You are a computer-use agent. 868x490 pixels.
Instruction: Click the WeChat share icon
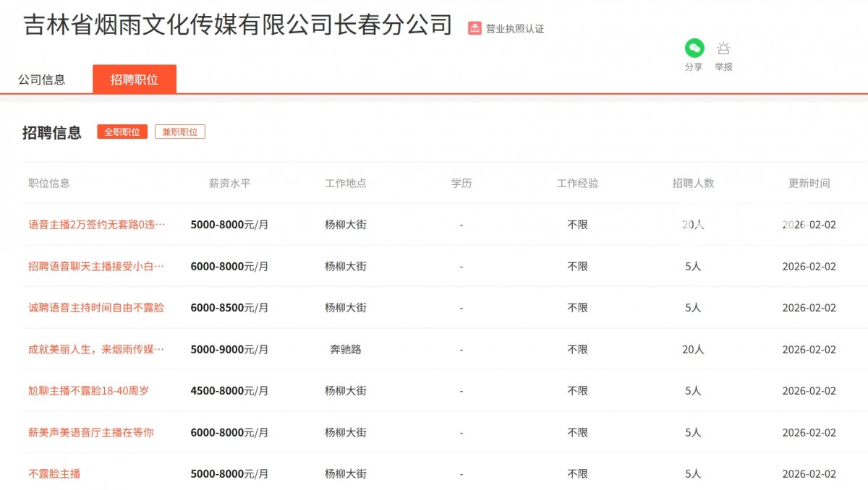[694, 48]
